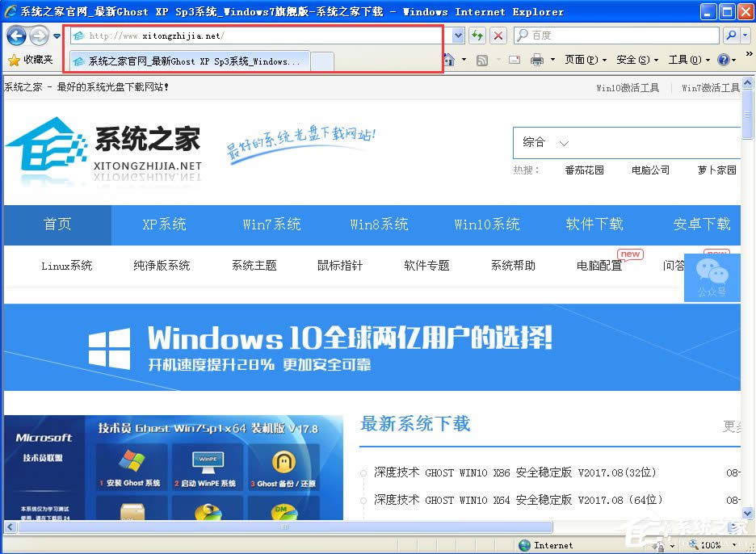Open the print icon on the toolbar
Screen dimensions: 756x554
[536, 60]
